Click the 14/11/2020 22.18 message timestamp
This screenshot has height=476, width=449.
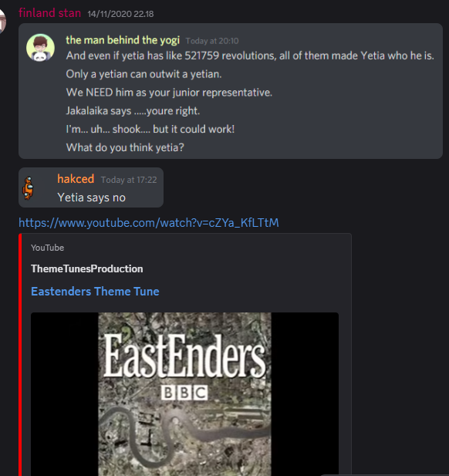point(120,14)
